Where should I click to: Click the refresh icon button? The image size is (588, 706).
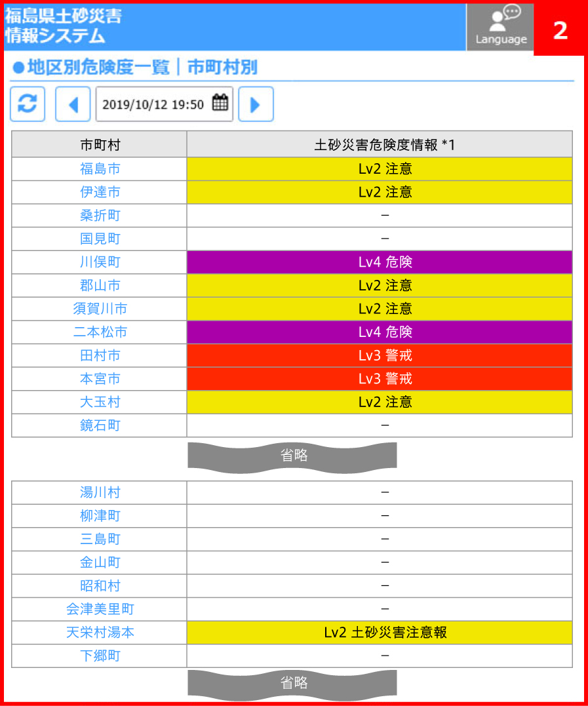[x=28, y=104]
